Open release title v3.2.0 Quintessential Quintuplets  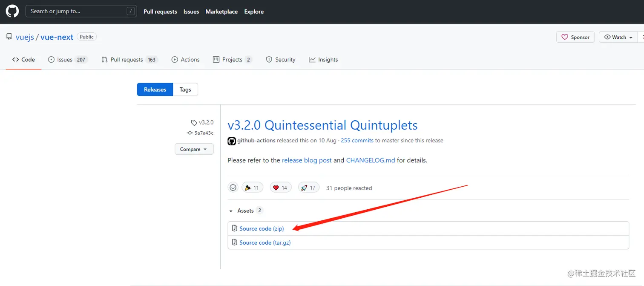[322, 125]
